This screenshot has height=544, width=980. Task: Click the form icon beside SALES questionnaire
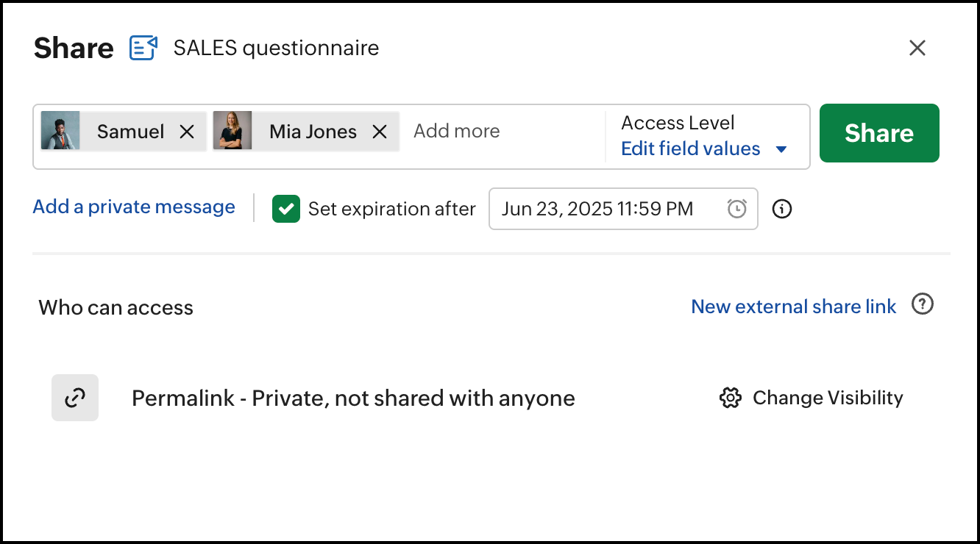143,48
